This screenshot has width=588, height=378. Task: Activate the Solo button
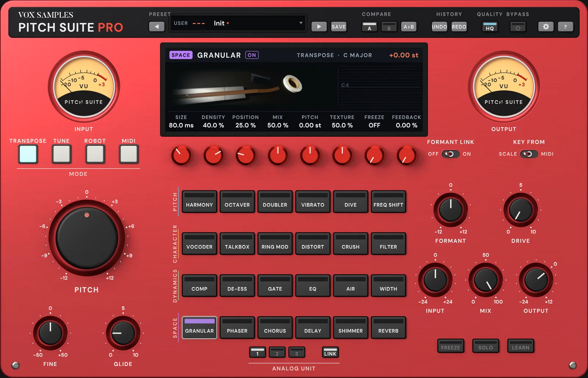(485, 346)
